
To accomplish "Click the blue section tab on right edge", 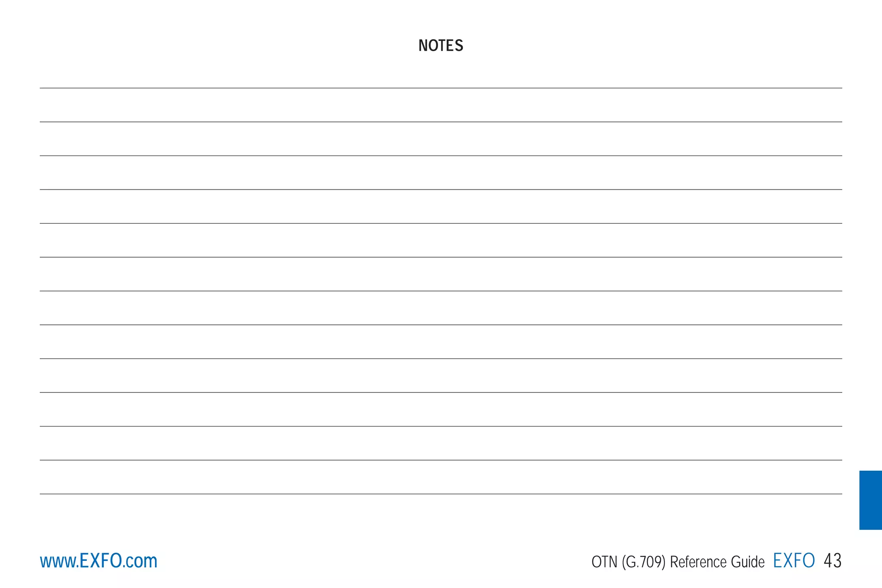I will click(870, 500).
